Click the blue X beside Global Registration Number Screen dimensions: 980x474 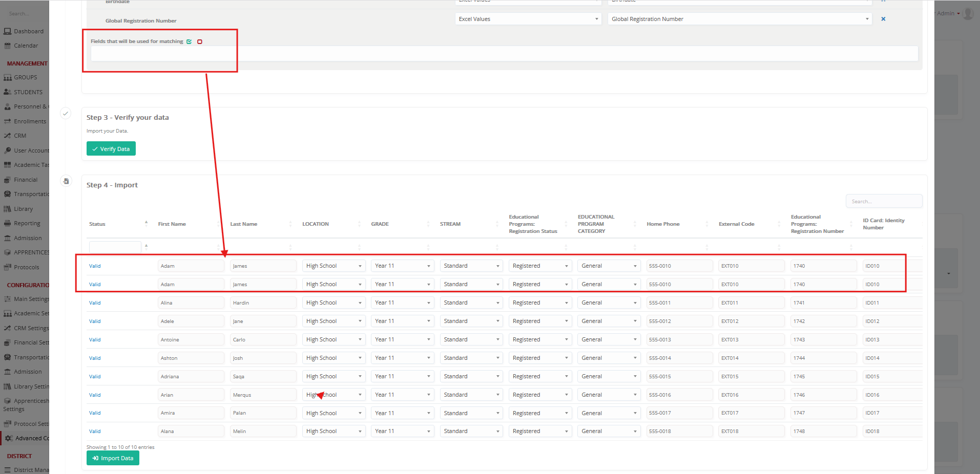[883, 19]
